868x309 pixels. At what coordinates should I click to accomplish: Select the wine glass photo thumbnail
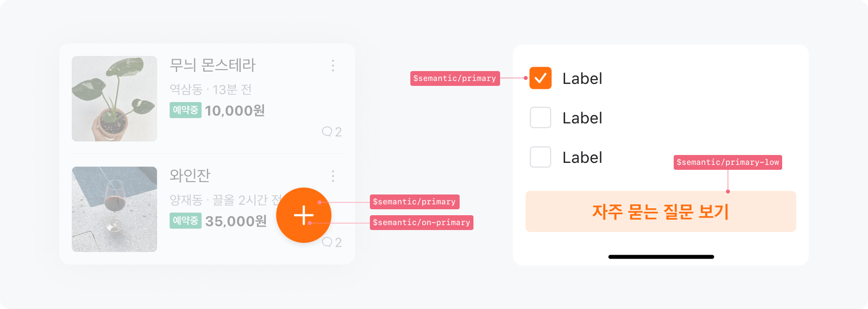point(114,209)
